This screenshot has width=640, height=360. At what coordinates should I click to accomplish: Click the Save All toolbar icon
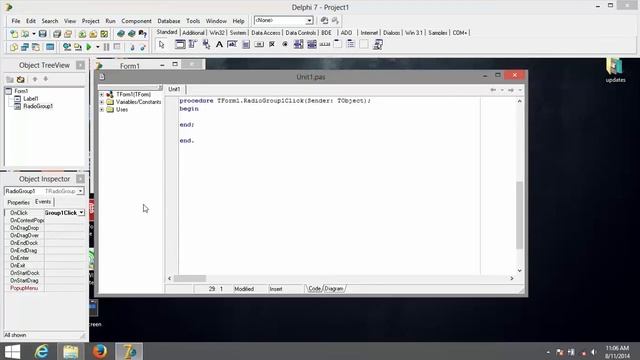point(57,34)
